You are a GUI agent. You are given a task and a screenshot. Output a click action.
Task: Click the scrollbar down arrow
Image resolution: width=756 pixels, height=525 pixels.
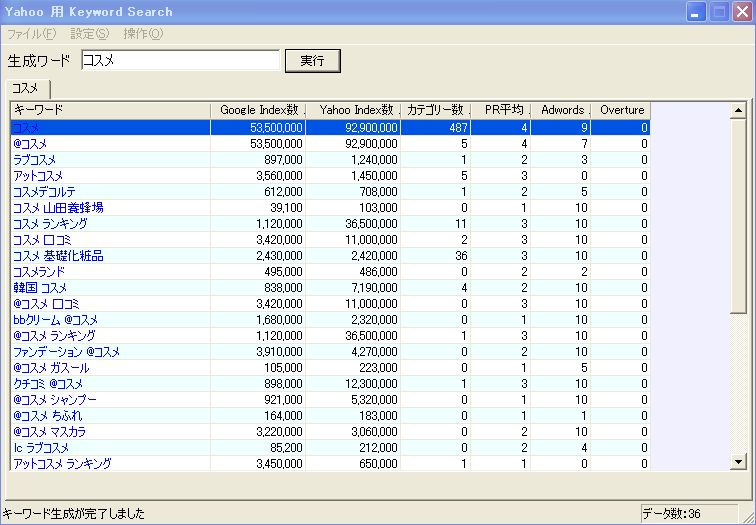point(739,462)
